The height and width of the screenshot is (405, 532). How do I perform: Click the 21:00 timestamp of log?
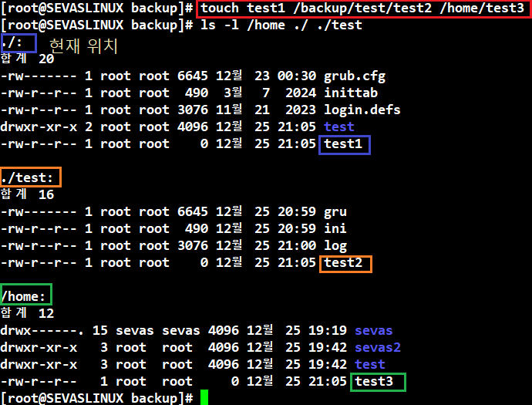297,246
